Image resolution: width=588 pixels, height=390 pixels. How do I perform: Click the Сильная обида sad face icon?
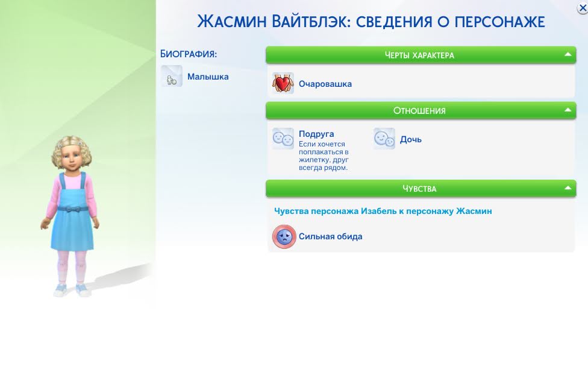click(x=284, y=236)
